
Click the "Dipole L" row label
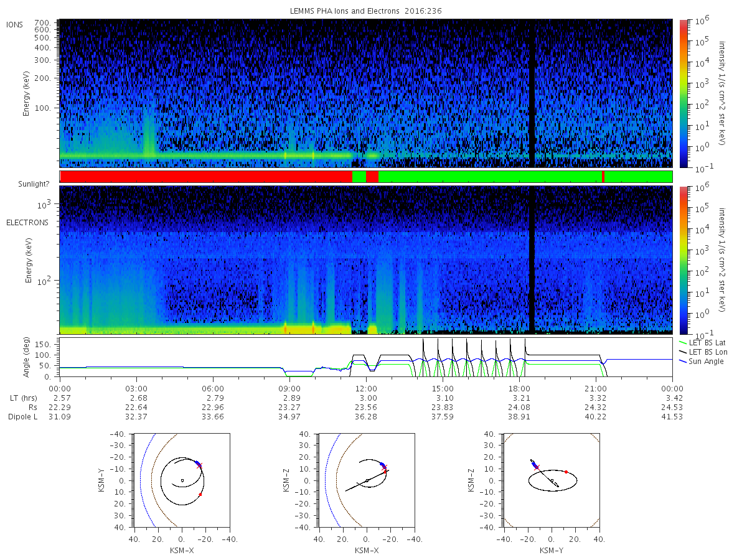point(22,416)
